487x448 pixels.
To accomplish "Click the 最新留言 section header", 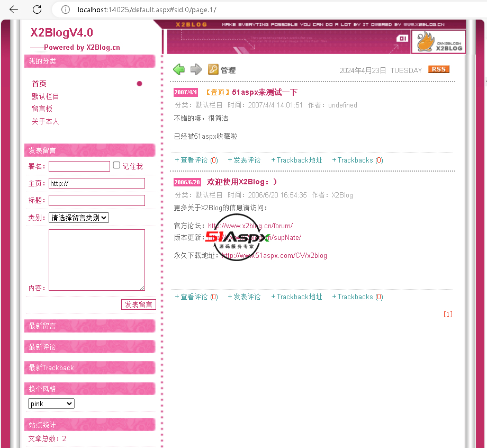I will point(90,326).
